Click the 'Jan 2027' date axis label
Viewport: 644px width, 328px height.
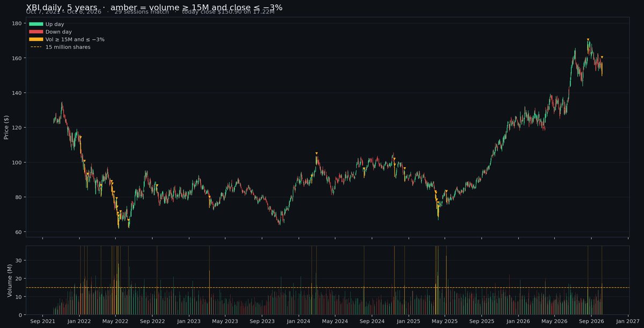627,322
